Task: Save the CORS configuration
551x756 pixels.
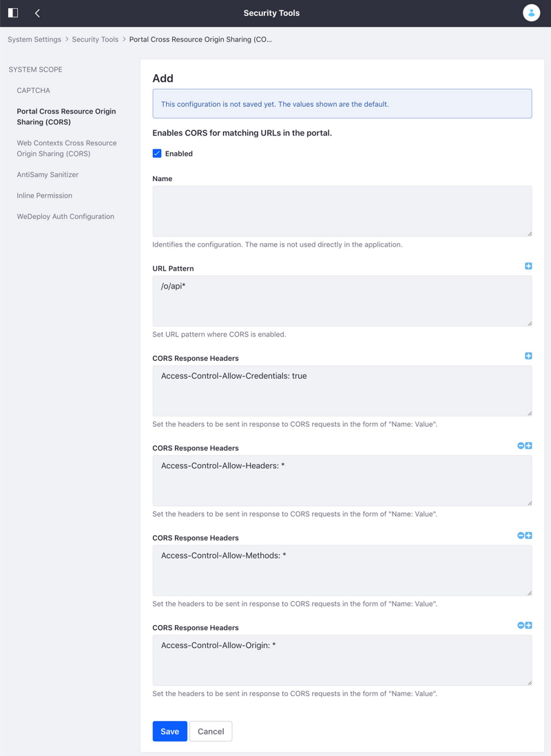Action: click(x=170, y=731)
